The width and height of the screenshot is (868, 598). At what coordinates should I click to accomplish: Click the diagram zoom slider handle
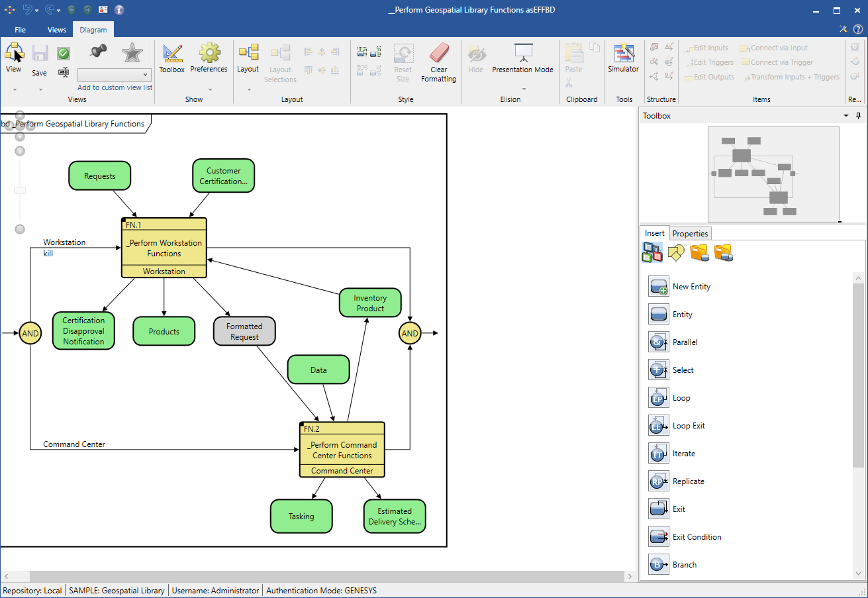coord(20,190)
